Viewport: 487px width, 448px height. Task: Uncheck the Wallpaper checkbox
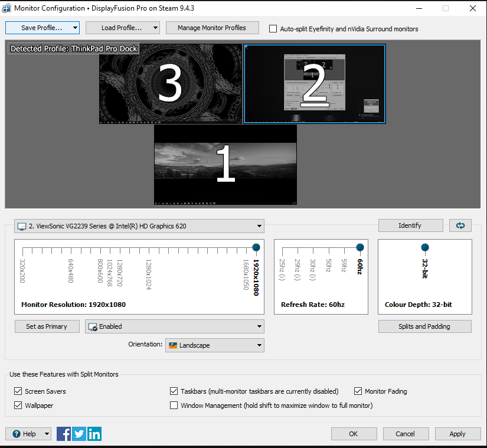18,405
